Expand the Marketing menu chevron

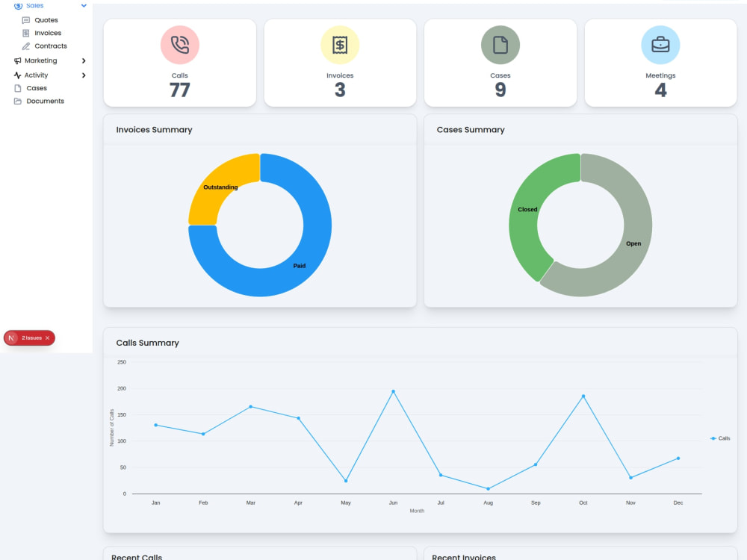[84, 60]
